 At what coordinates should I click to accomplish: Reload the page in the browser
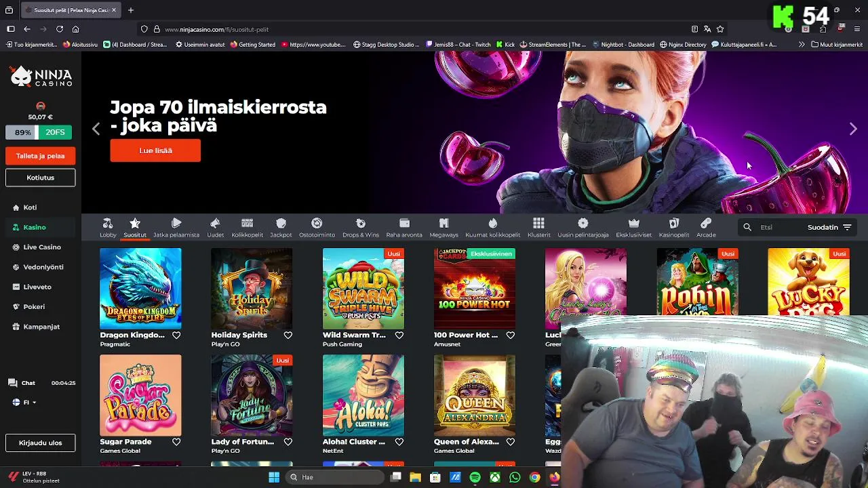click(60, 29)
